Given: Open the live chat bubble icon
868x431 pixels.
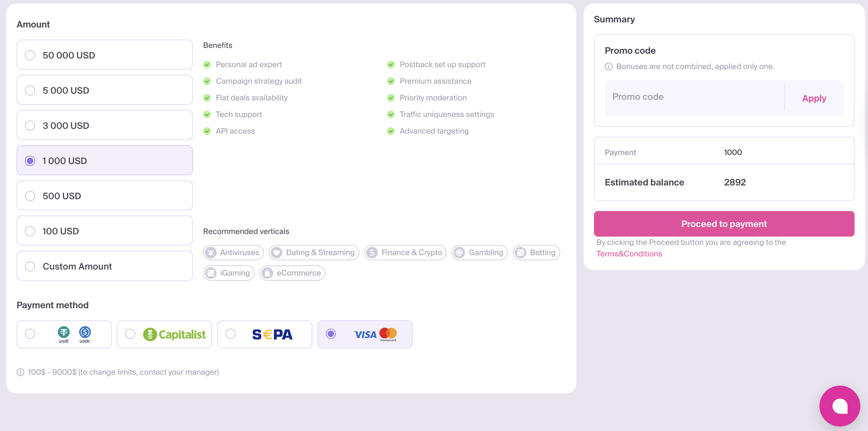Looking at the screenshot, I should pos(839,406).
